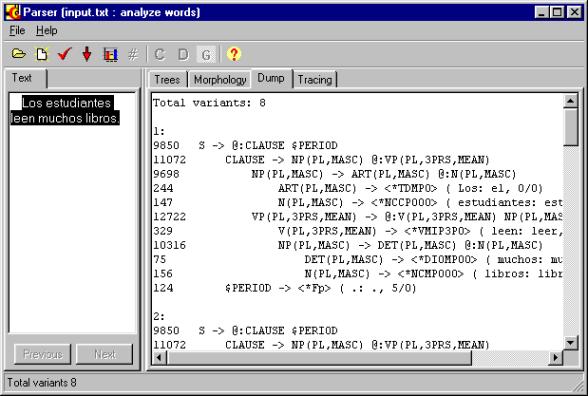Open the Help menu
Screen dimensions: 588x396
(x=46, y=30)
